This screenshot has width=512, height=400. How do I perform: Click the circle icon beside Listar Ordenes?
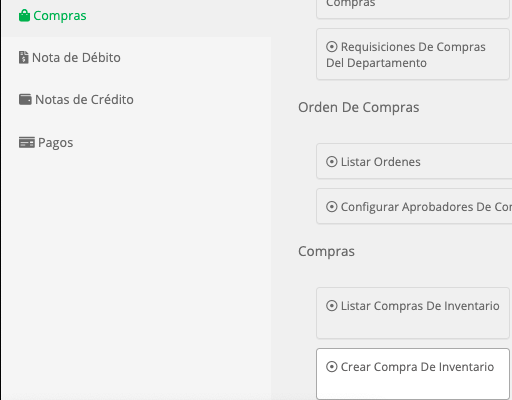pyautogui.click(x=332, y=162)
